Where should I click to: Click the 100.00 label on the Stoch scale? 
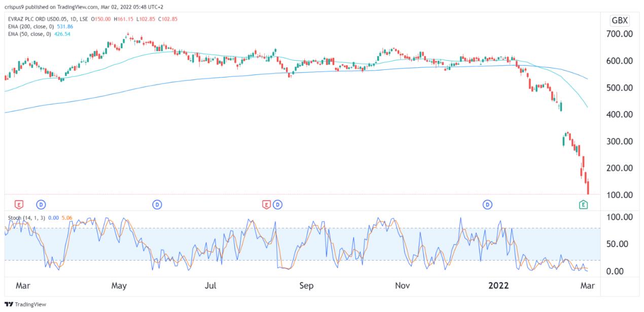(x=620, y=217)
